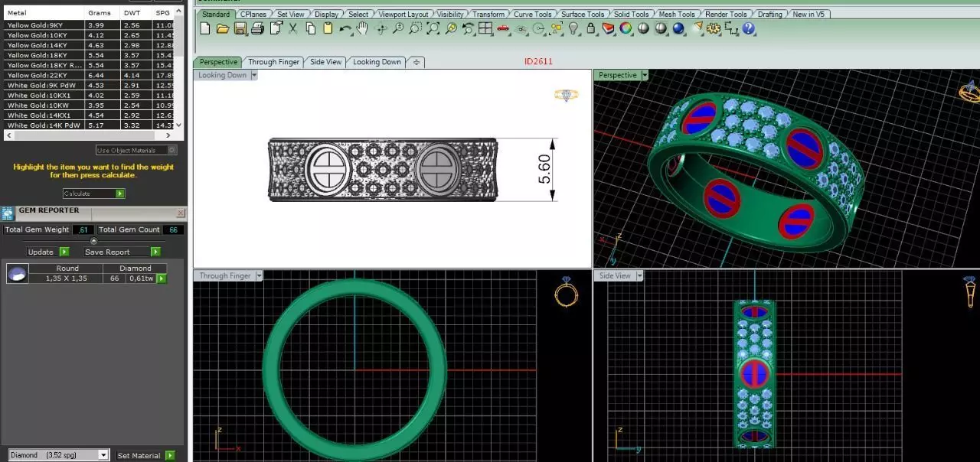
Task: Click the light bulb Hide icon
Action: (x=573, y=28)
